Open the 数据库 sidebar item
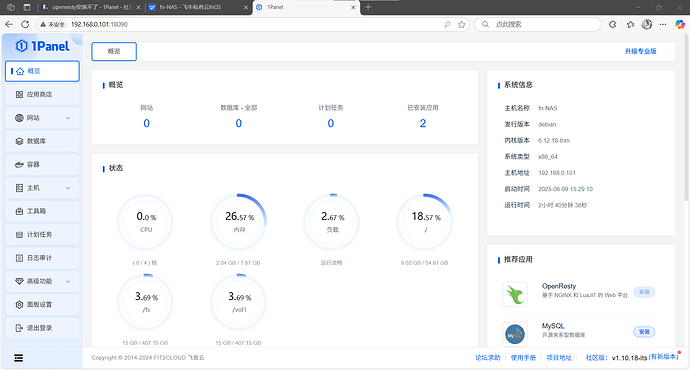Viewport: 690px width, 370px height. pyautogui.click(x=42, y=141)
